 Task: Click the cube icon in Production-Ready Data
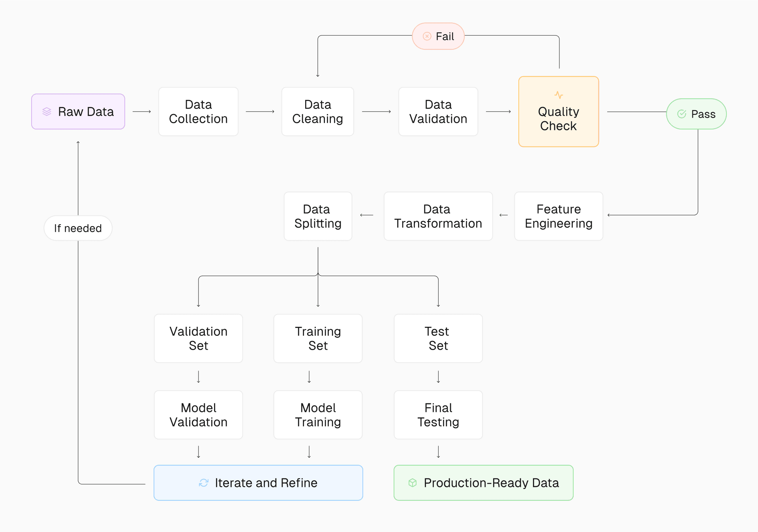pyautogui.click(x=413, y=483)
